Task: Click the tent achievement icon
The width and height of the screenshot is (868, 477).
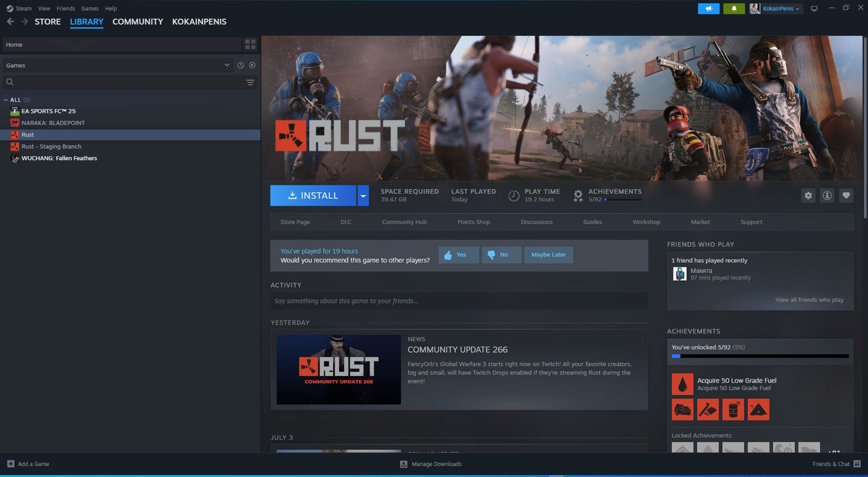Action: point(758,409)
